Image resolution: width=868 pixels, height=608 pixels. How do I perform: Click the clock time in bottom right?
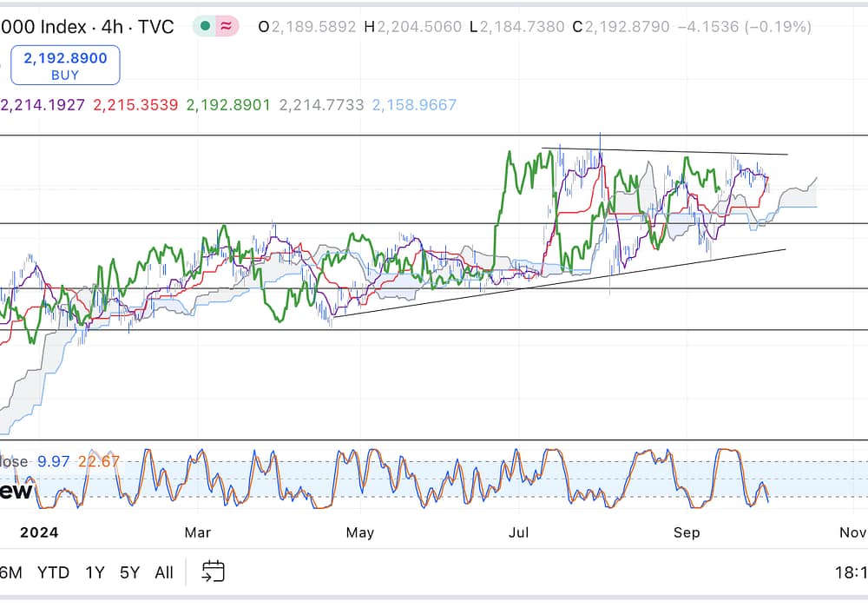point(852,572)
